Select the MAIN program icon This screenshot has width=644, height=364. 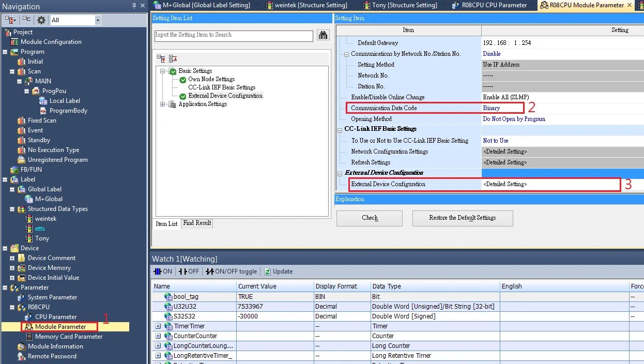pyautogui.click(x=29, y=81)
